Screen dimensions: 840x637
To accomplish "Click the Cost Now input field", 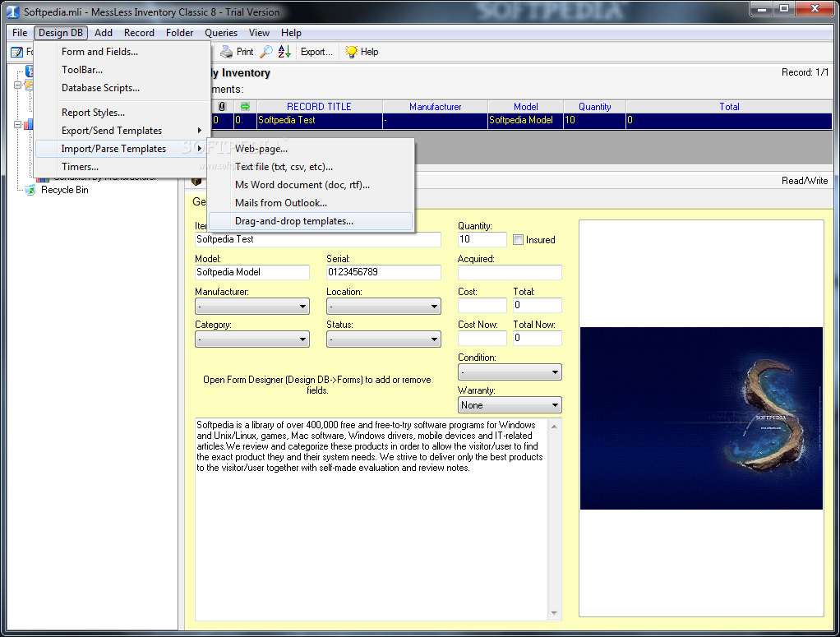I will click(x=482, y=338).
